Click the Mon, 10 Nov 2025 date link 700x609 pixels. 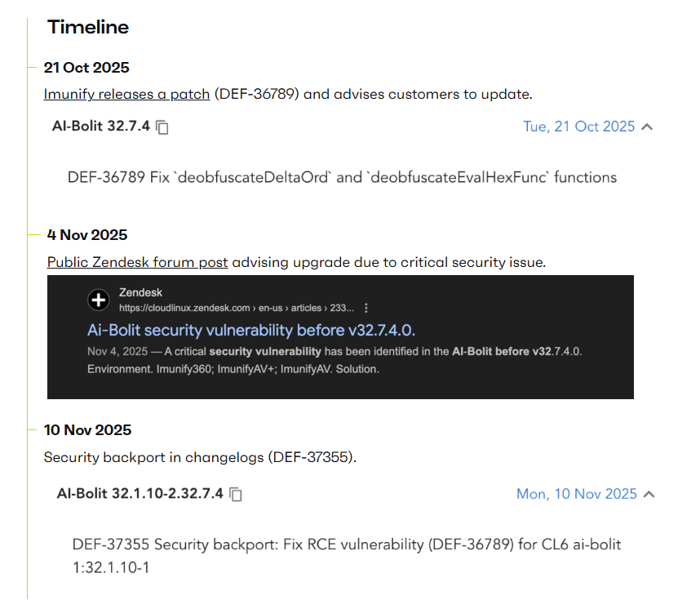click(576, 494)
